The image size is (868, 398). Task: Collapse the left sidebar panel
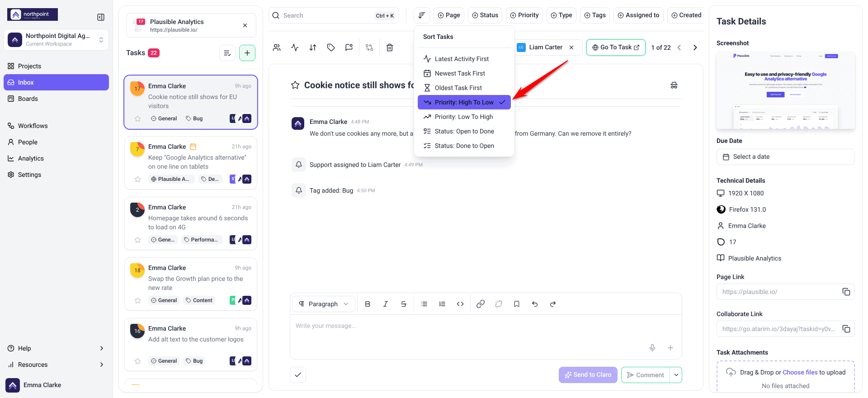coord(101,17)
